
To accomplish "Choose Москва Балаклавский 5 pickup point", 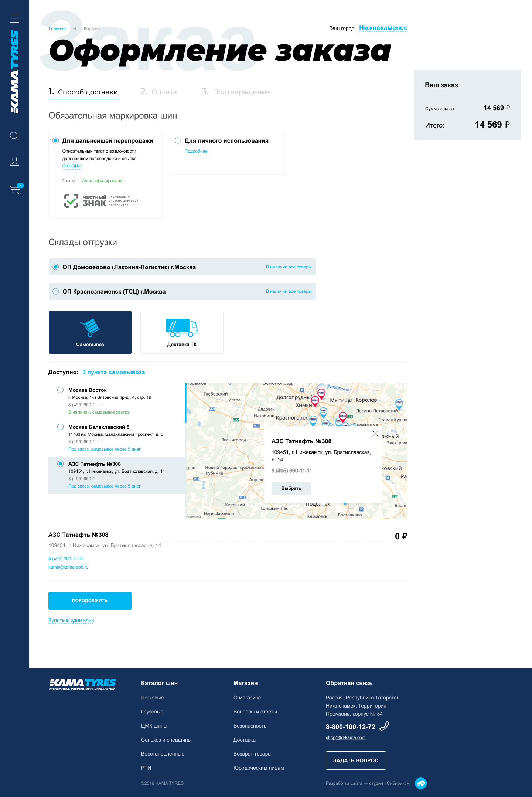I will click(x=61, y=427).
